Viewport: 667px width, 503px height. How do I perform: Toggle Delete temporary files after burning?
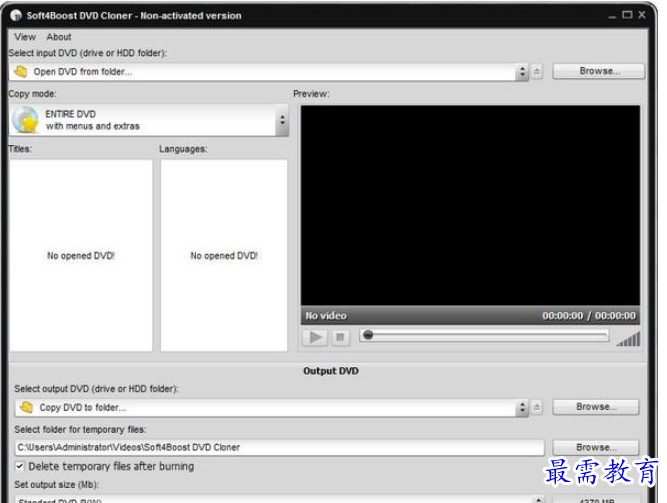20,466
